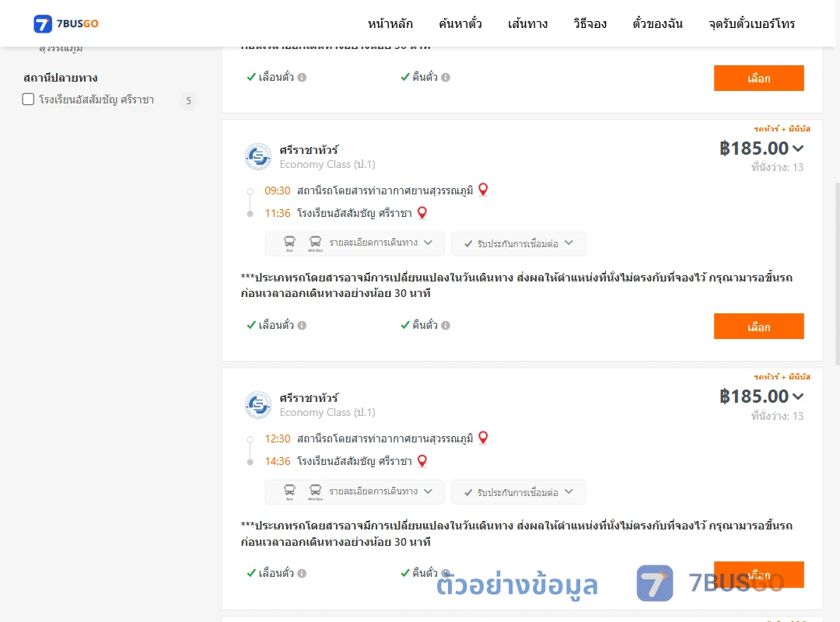The width and height of the screenshot is (840, 622).
Task: Click the green check beside เลื่อนตั๋ว on 09:30 trip
Action: tap(251, 325)
